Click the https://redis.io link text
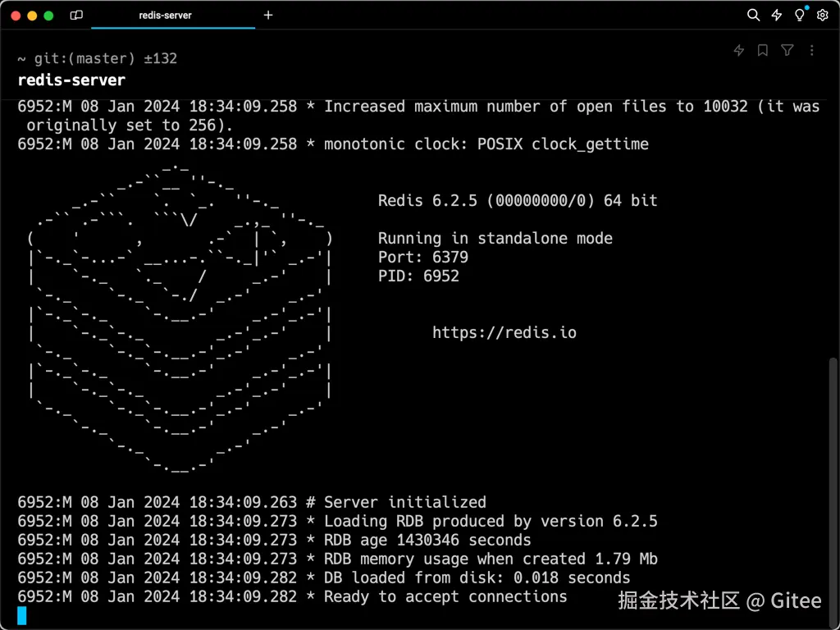Screen dimensions: 840x630 click(504, 333)
